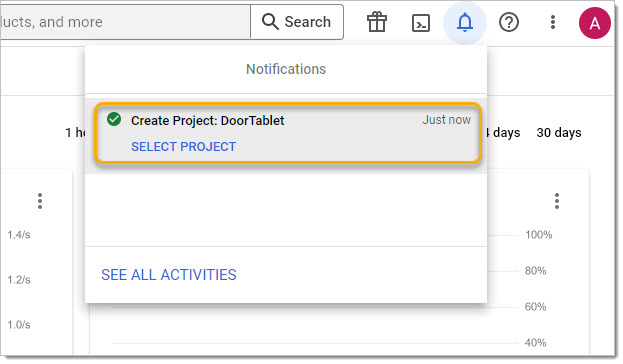Open the right chart card three-dot menu

(557, 201)
